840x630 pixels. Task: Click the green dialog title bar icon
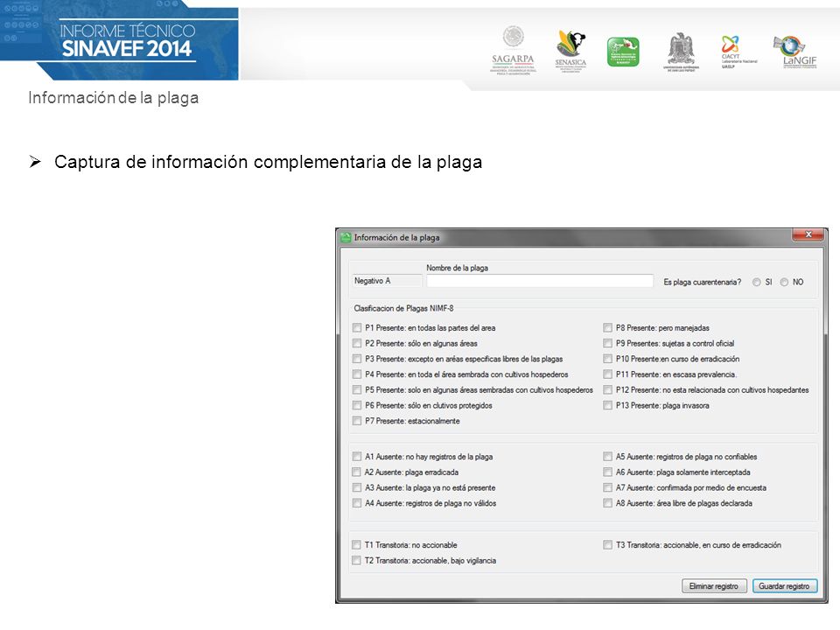(346, 237)
